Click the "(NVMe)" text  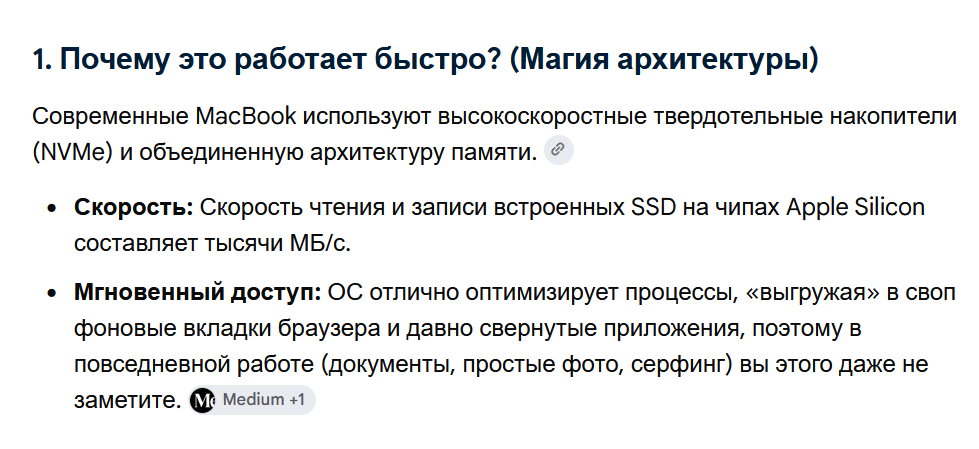[72, 152]
